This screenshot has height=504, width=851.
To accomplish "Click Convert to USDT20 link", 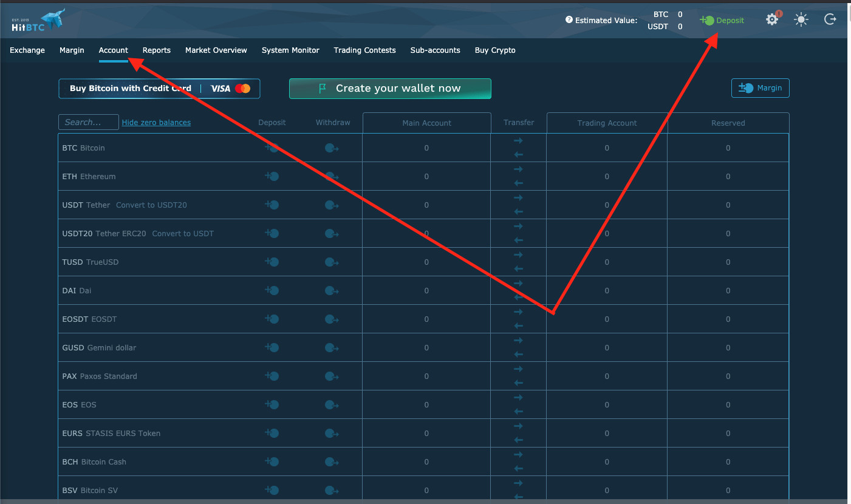I will pyautogui.click(x=151, y=205).
